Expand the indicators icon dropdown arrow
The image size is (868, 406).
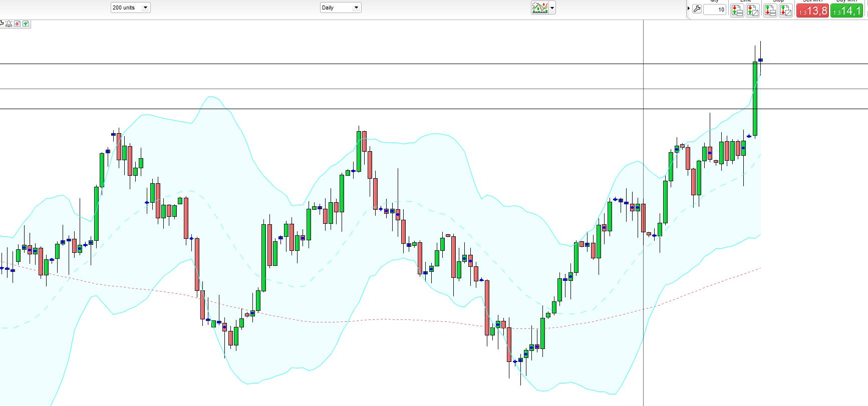[x=552, y=8]
